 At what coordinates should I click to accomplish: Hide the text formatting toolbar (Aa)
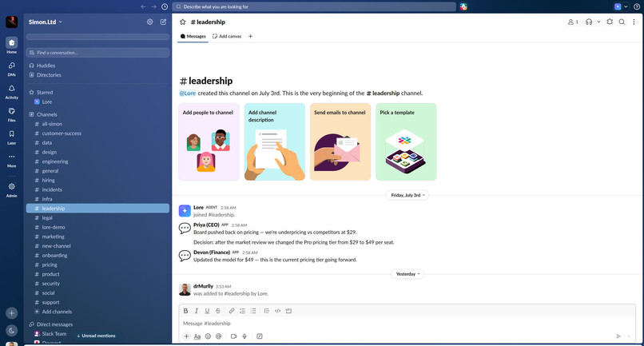coord(197,336)
